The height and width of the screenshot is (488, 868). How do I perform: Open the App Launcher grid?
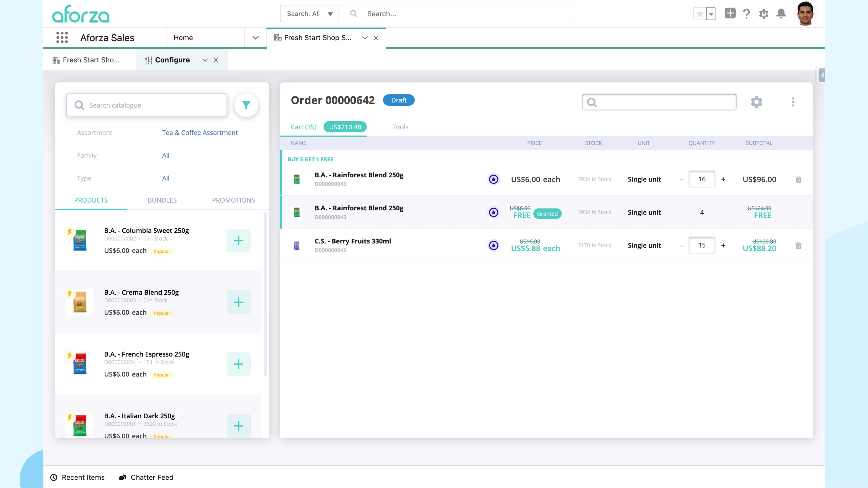(62, 37)
